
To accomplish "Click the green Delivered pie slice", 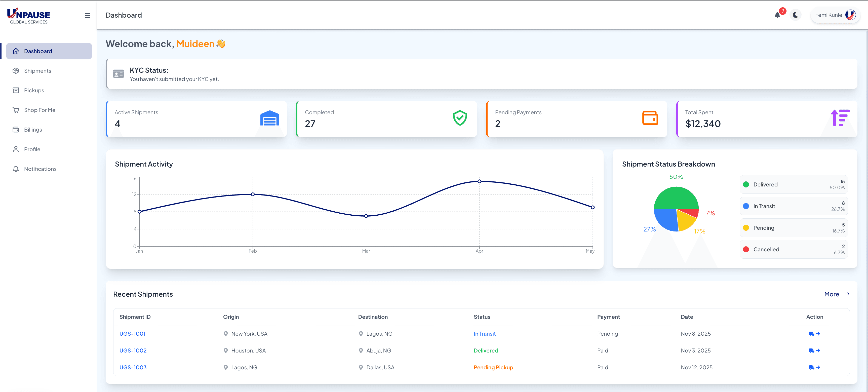I will pyautogui.click(x=676, y=198).
